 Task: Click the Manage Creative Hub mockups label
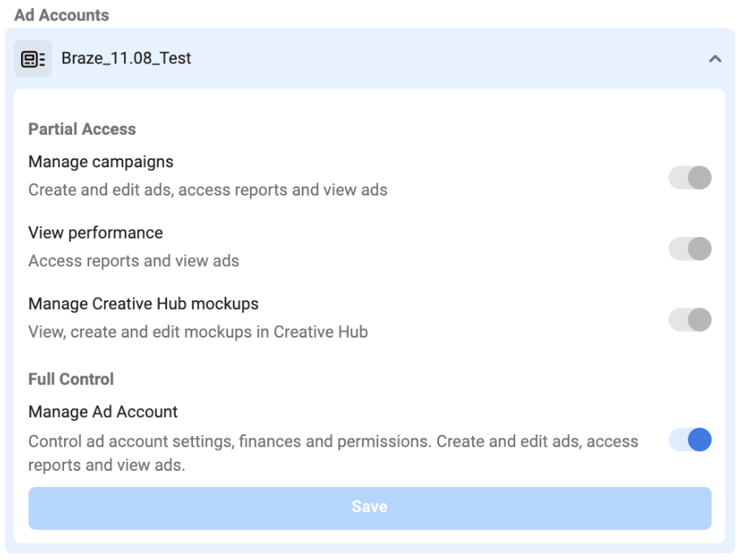click(144, 304)
